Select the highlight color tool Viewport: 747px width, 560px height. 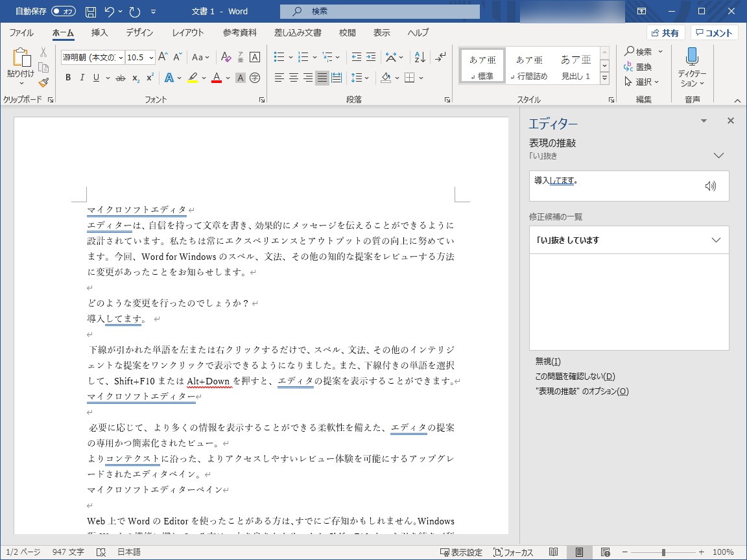(193, 77)
